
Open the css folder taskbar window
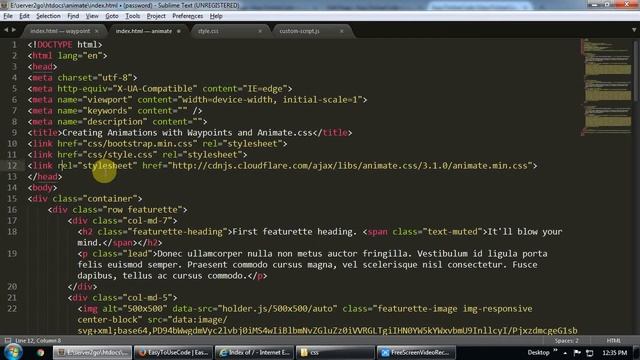point(335,353)
